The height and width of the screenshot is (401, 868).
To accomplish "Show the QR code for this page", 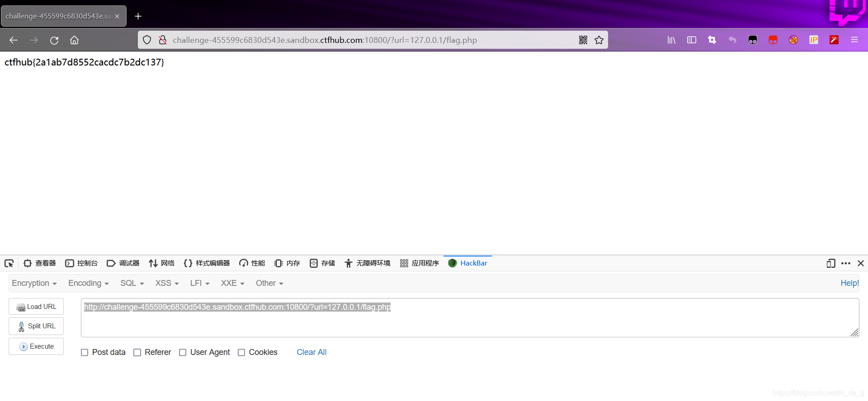I will (583, 40).
